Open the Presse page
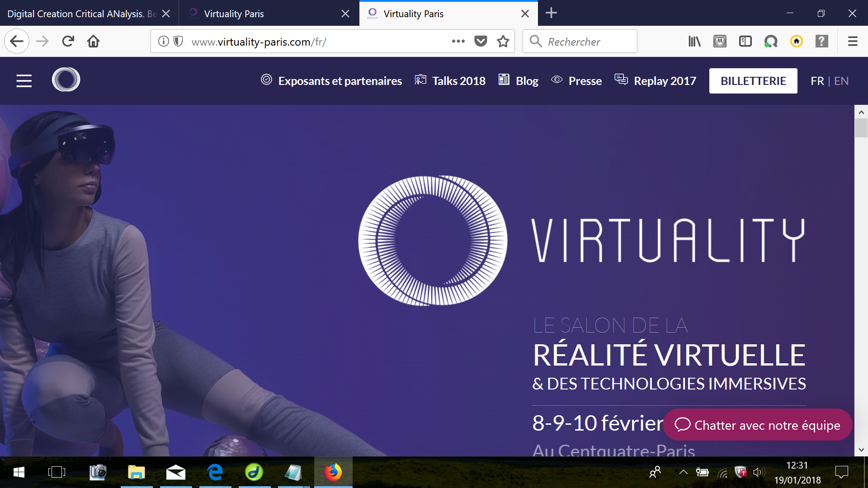Screen dimensions: 868x488 tap(576, 81)
